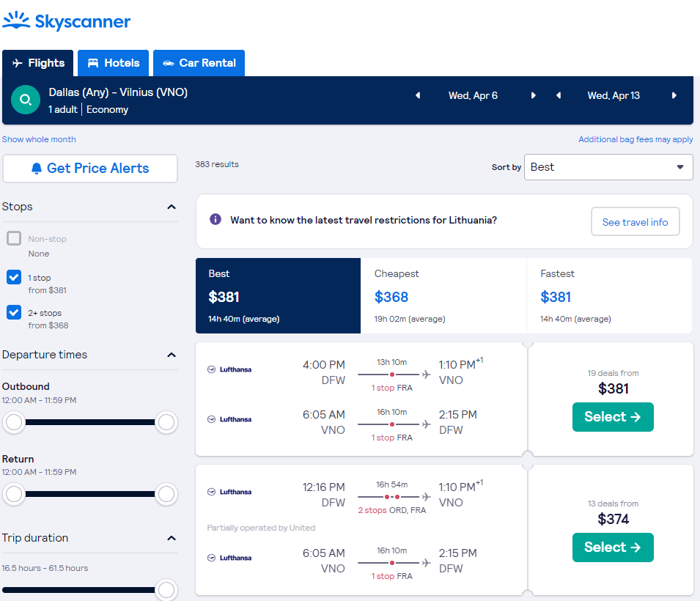This screenshot has width=700, height=601.
Task: Click '13 deals from' text
Action: tap(613, 504)
